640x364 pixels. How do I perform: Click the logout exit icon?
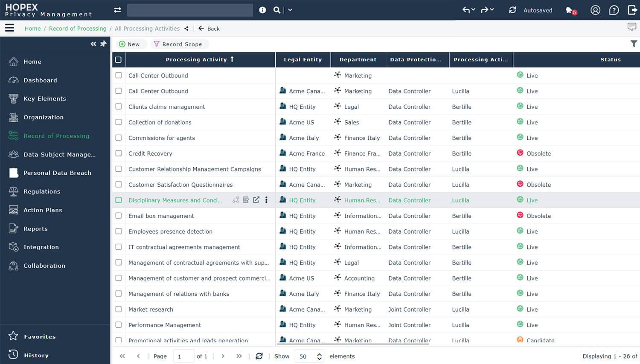633,10
